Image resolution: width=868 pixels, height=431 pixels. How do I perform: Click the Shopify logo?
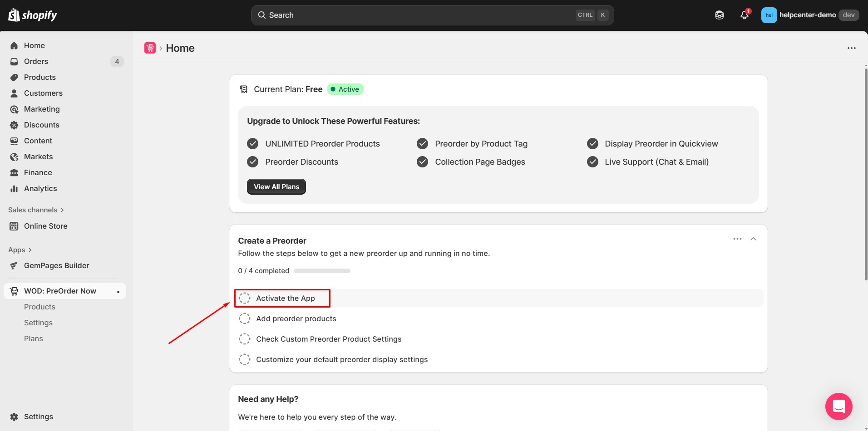[x=33, y=15]
